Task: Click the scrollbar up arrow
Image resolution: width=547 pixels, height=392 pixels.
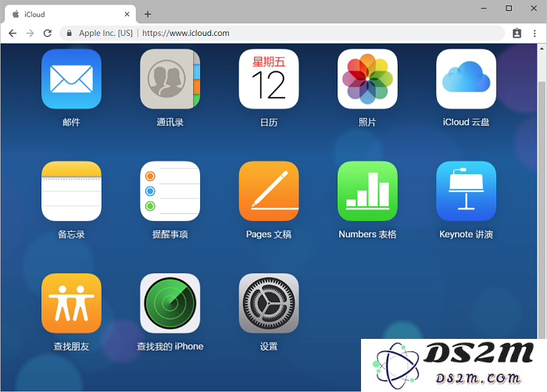Action: click(542, 49)
